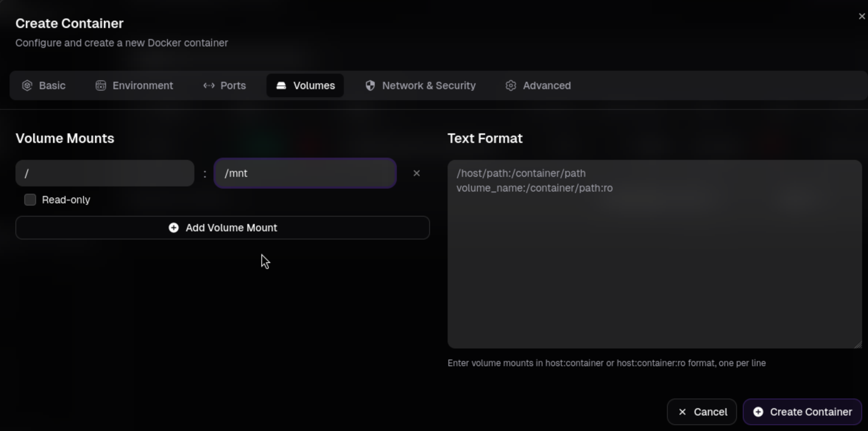Click the Ports tab's arrows icon

click(x=209, y=85)
